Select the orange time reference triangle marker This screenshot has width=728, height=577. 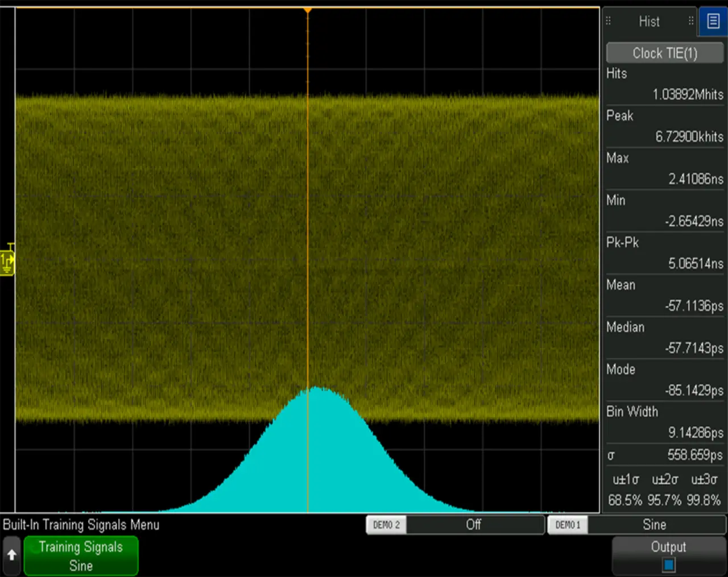tap(308, 10)
